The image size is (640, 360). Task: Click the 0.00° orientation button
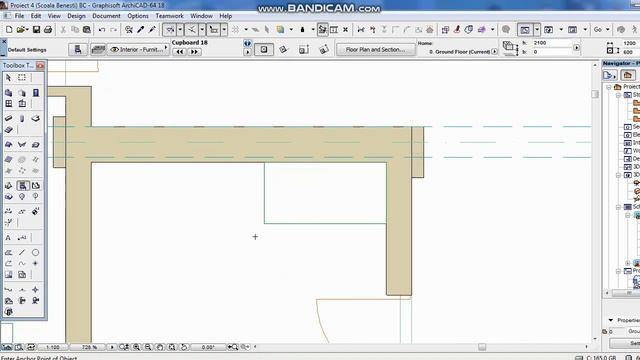click(x=208, y=347)
